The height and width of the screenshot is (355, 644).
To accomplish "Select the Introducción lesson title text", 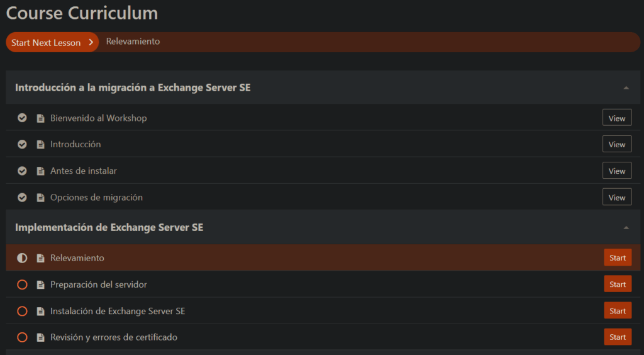I will (x=75, y=144).
